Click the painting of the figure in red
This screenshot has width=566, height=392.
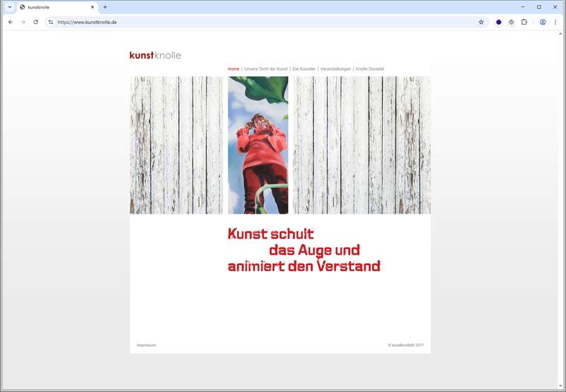(258, 145)
